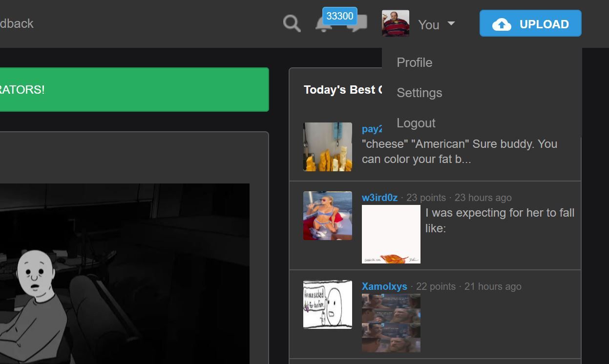Open messages via the chat bubble icon

(359, 24)
